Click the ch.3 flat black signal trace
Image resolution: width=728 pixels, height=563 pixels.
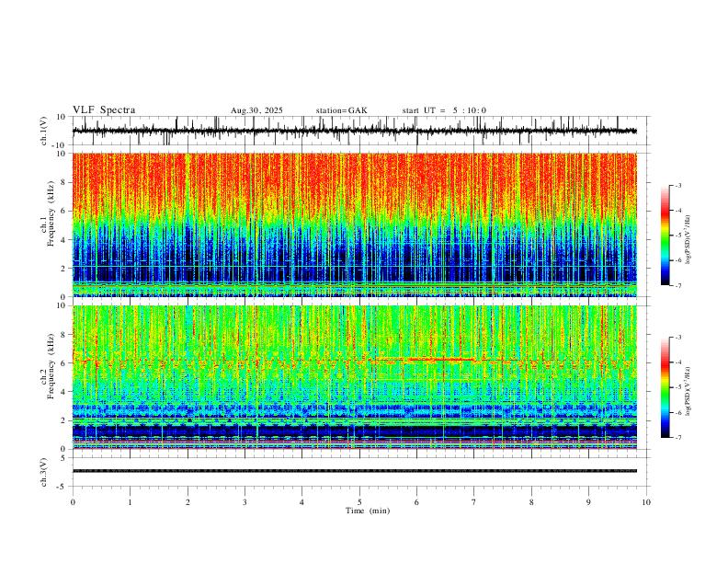354,471
